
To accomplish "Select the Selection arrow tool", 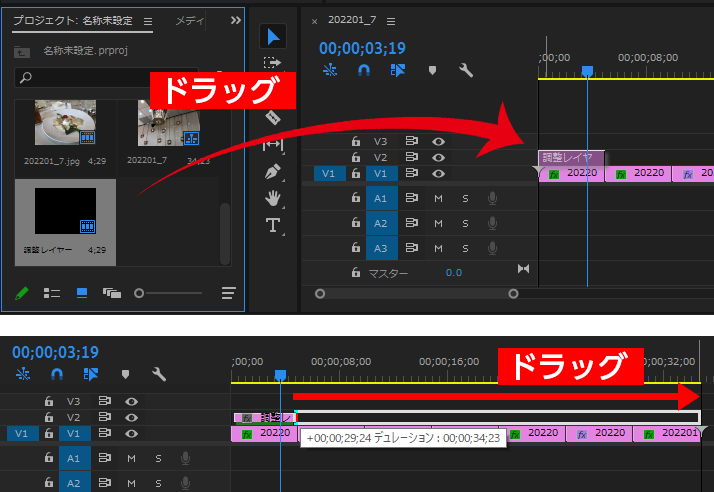I will (x=272, y=37).
